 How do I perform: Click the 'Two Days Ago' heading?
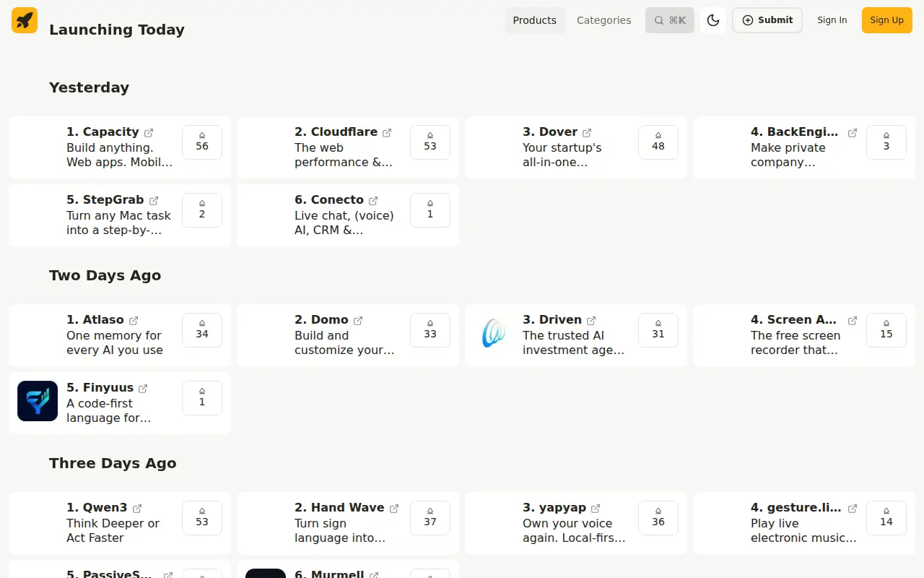(105, 275)
